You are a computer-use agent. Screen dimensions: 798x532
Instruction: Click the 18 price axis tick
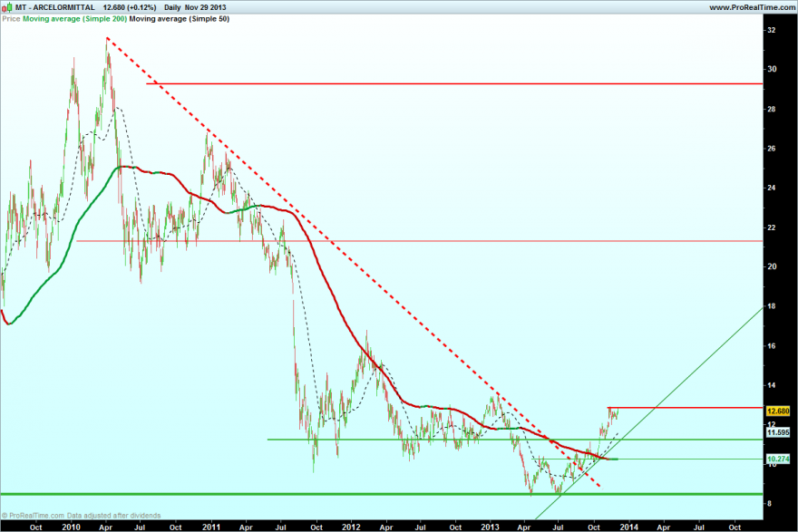772,306
